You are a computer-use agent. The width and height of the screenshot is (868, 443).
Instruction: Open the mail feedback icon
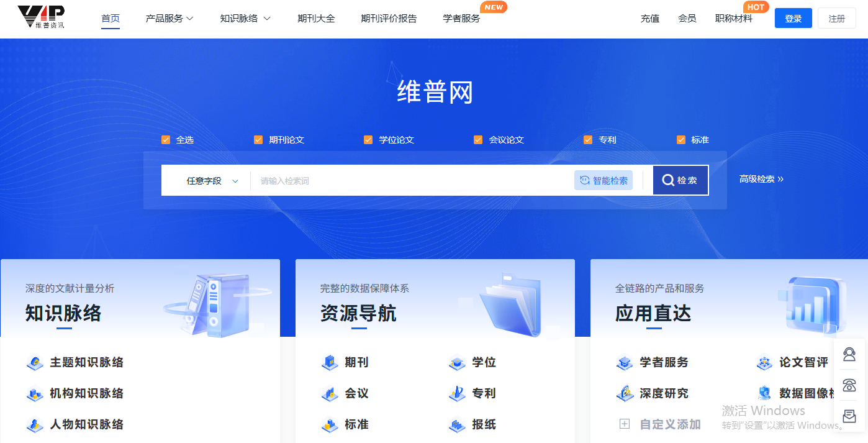click(849, 416)
